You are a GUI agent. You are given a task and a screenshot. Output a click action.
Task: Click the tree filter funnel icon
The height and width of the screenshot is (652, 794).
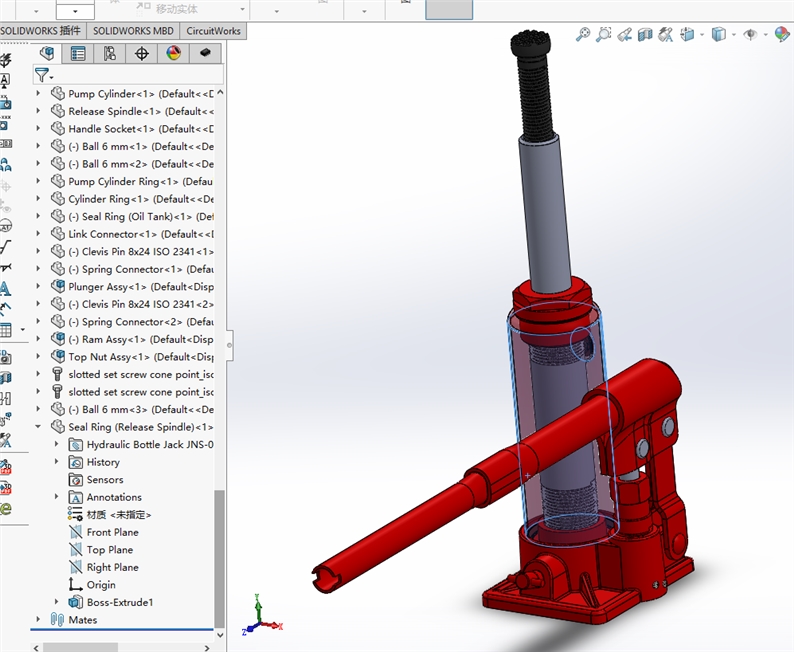click(42, 75)
